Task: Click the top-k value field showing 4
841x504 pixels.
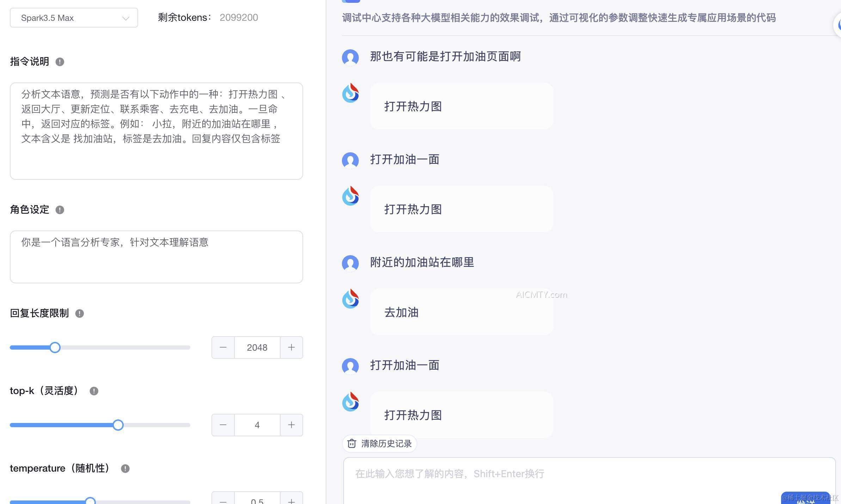Action: (257, 425)
